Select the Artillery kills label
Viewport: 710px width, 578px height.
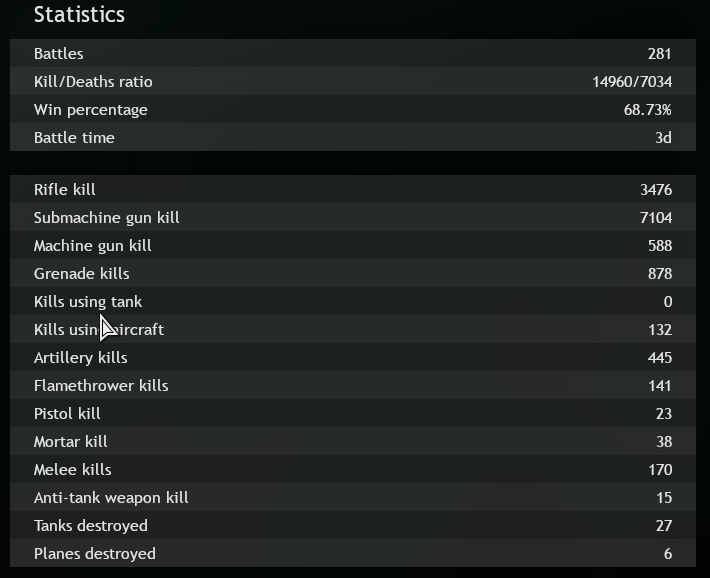[81, 358]
